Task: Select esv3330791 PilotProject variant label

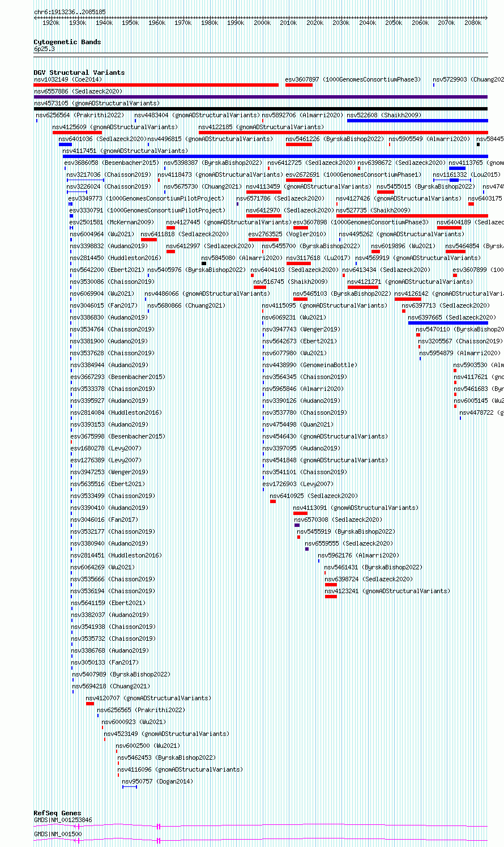Action: click(x=147, y=210)
